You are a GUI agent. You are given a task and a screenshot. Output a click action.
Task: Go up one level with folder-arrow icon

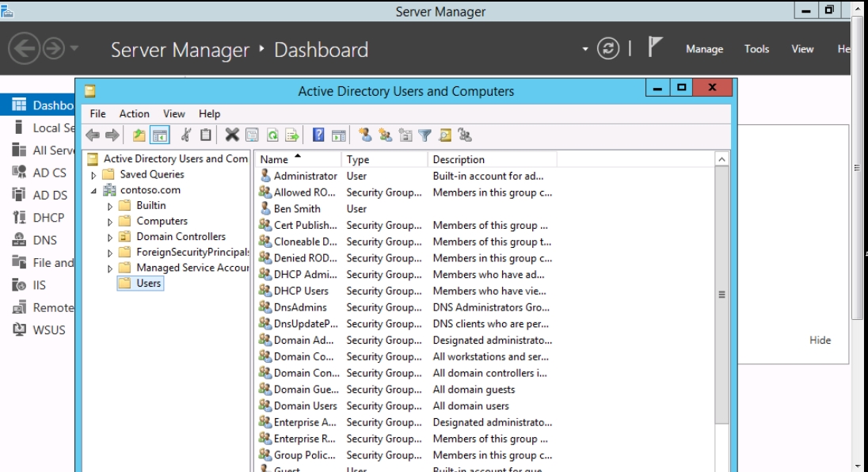coord(139,135)
